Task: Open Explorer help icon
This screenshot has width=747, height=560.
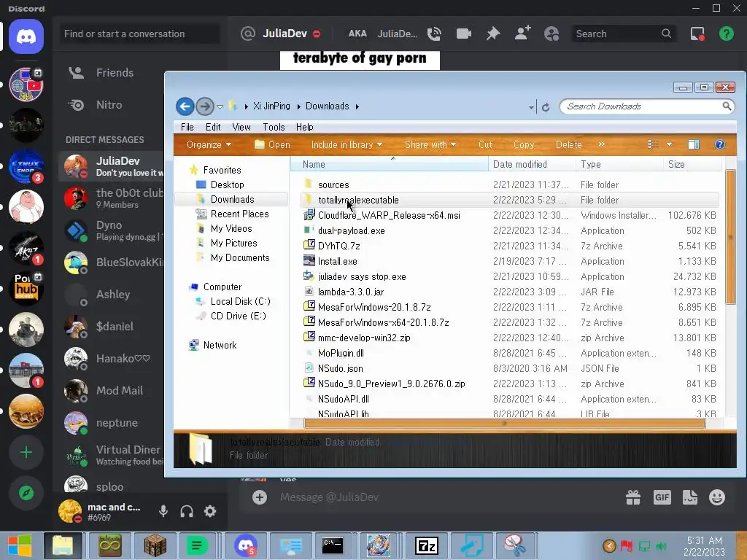Action: 720,144
